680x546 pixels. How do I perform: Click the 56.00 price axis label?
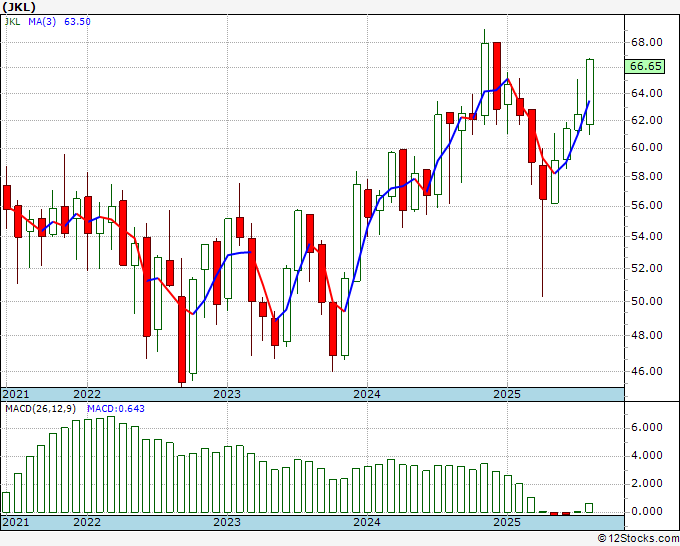(647, 205)
